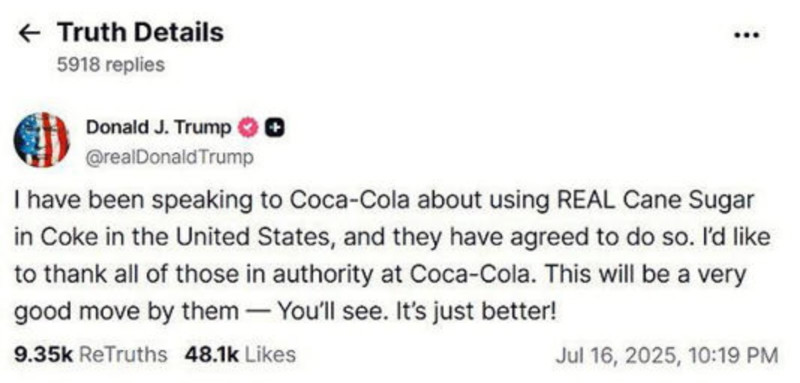Click the words good move by them
The width and height of the screenshot is (800, 383).
click(x=126, y=312)
